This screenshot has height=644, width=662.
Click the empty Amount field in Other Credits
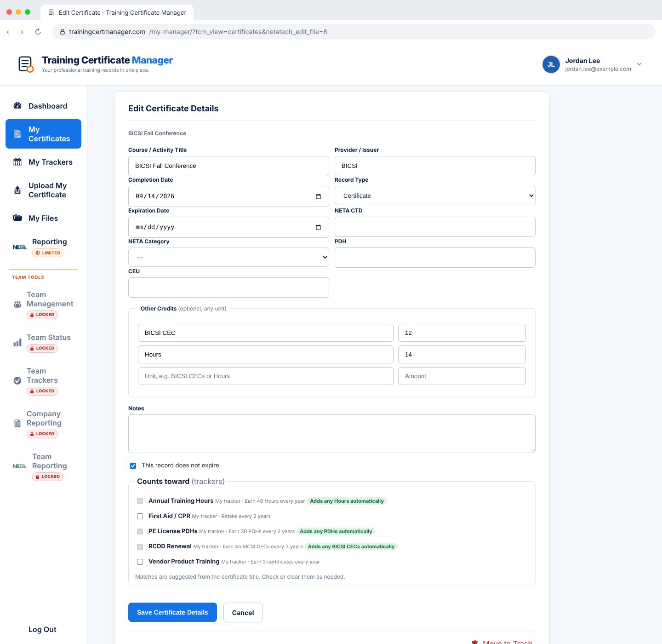[462, 376]
